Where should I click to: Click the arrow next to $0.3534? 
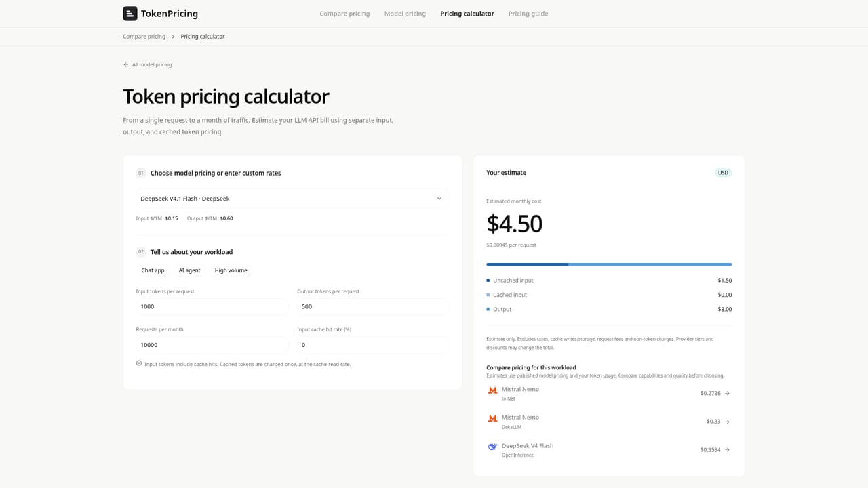point(727,449)
